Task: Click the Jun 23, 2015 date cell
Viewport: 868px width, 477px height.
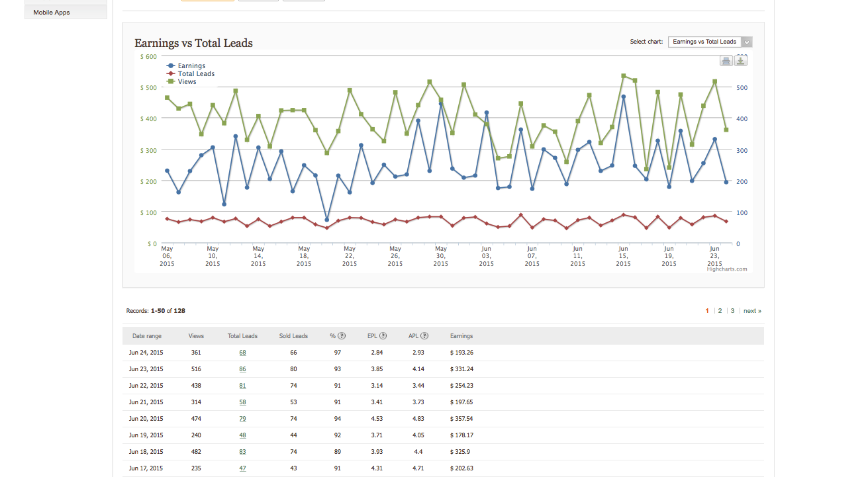Action: tap(146, 369)
